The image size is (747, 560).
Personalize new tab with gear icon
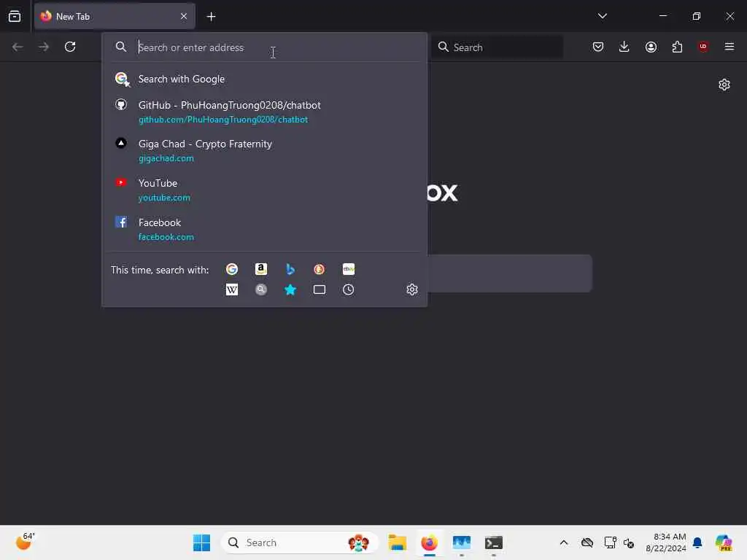(724, 85)
